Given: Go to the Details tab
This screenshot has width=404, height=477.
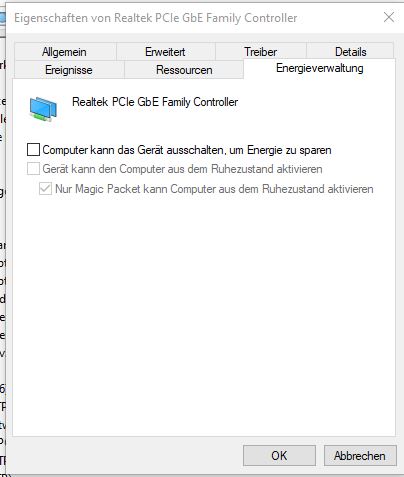Looking at the screenshot, I should click(x=350, y=52).
